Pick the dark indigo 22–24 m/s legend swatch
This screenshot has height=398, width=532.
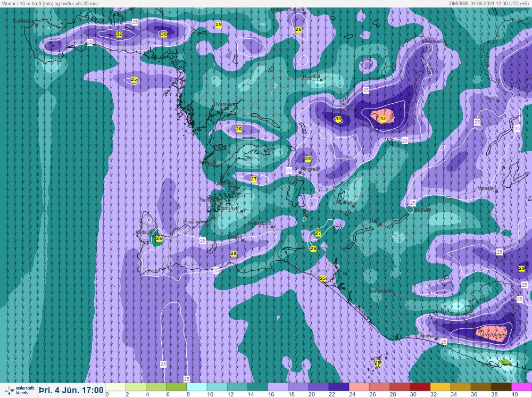point(338,387)
